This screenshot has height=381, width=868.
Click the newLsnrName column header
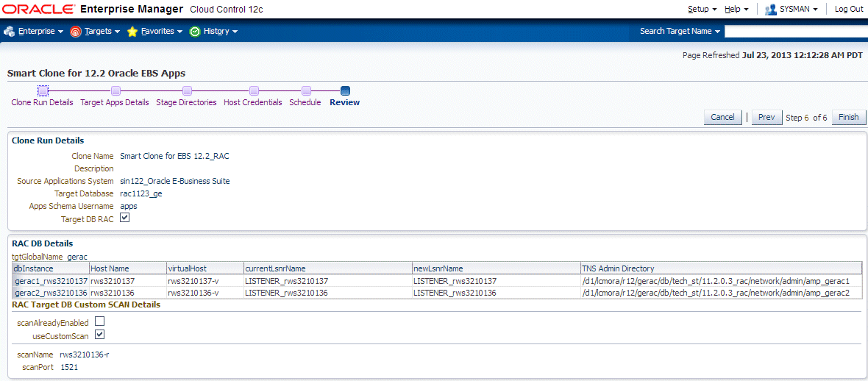tap(496, 268)
